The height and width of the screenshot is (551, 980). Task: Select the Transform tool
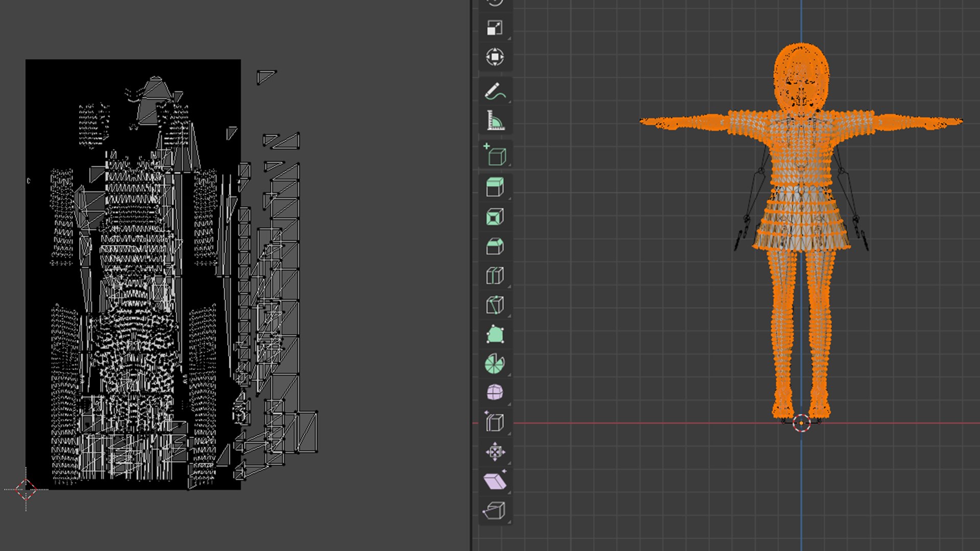(495, 57)
